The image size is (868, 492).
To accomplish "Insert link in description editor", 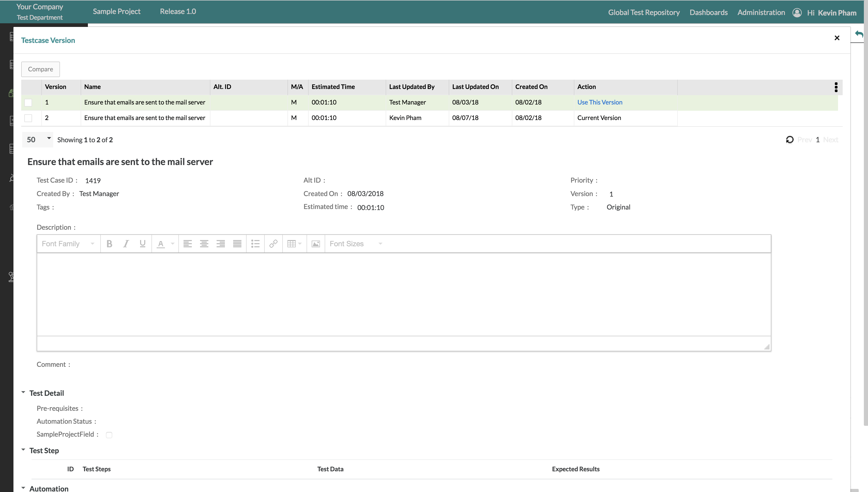I will tap(273, 244).
